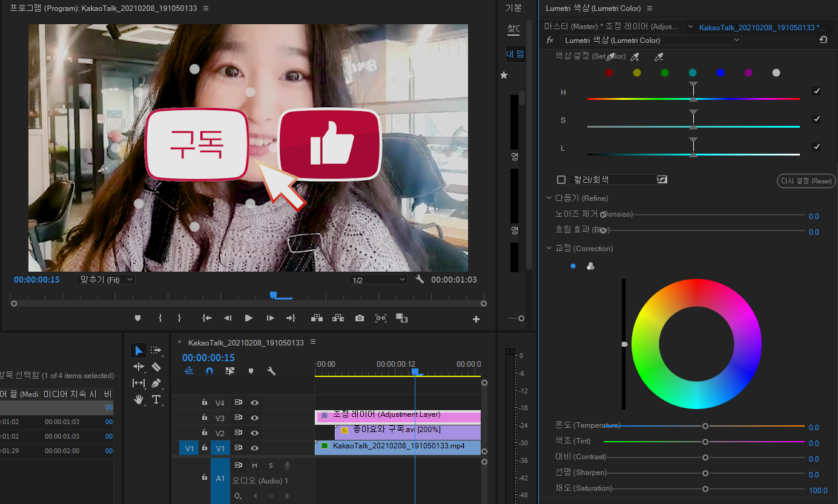
Task: Mark Out point in Program monitor
Action: click(179, 318)
